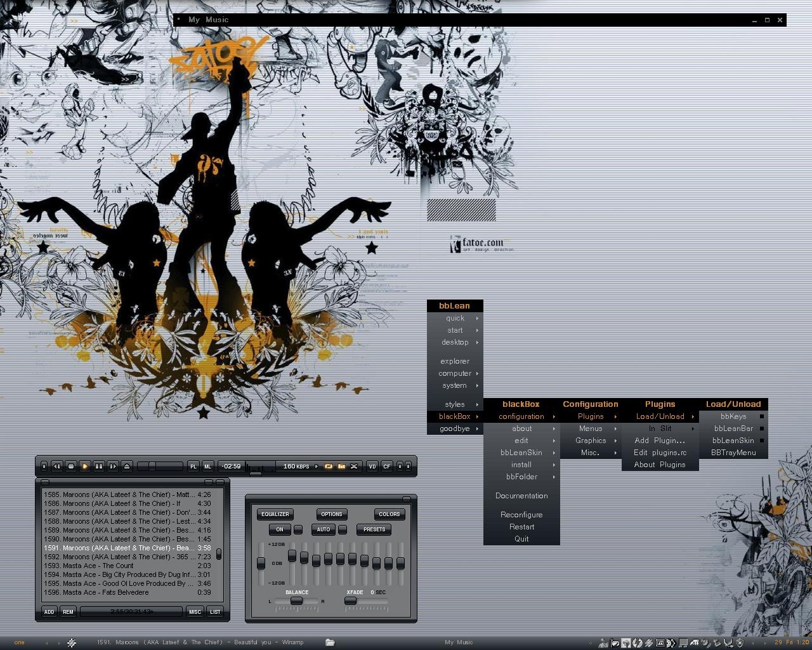This screenshot has height=650, width=812.
Task: Click the playlist scrollbar thumb
Action: point(219,554)
